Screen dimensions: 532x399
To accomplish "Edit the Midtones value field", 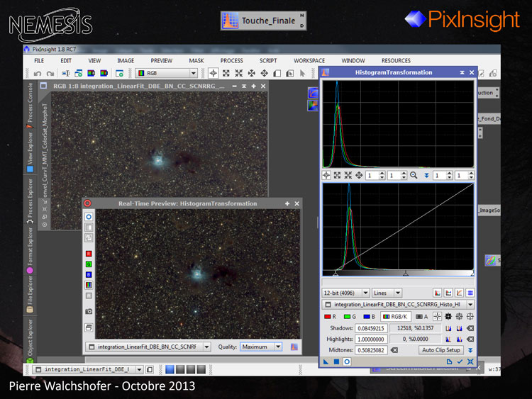I will coord(371,350).
